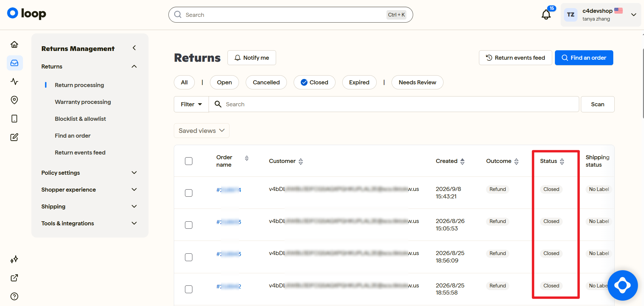
Task: Open the Filter dropdown
Action: point(191,104)
